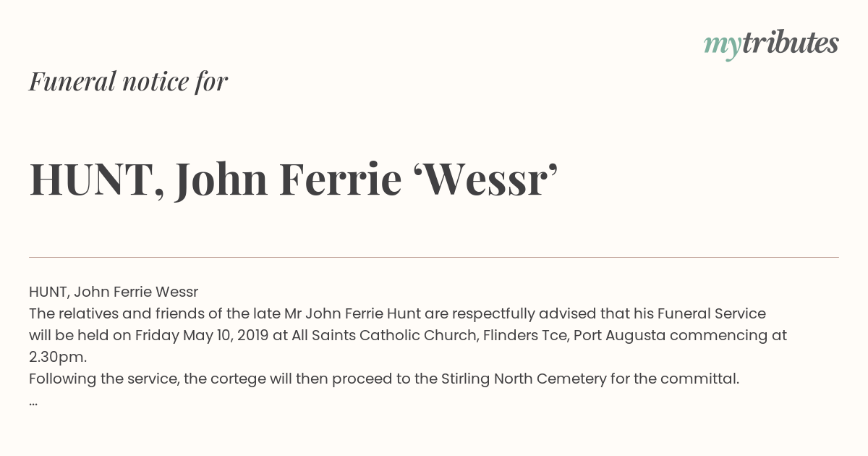The image size is (868, 456).
Task: Click the 'Funeral notice for' heading
Action: tap(128, 81)
